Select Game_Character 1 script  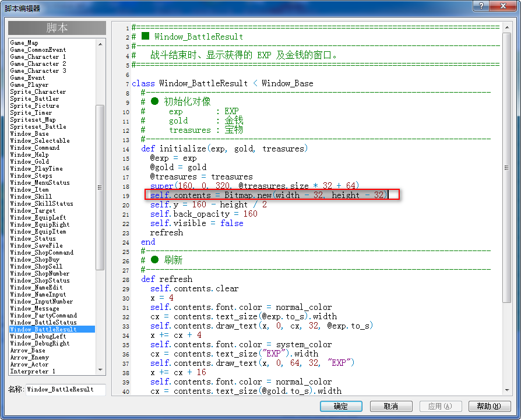38,57
